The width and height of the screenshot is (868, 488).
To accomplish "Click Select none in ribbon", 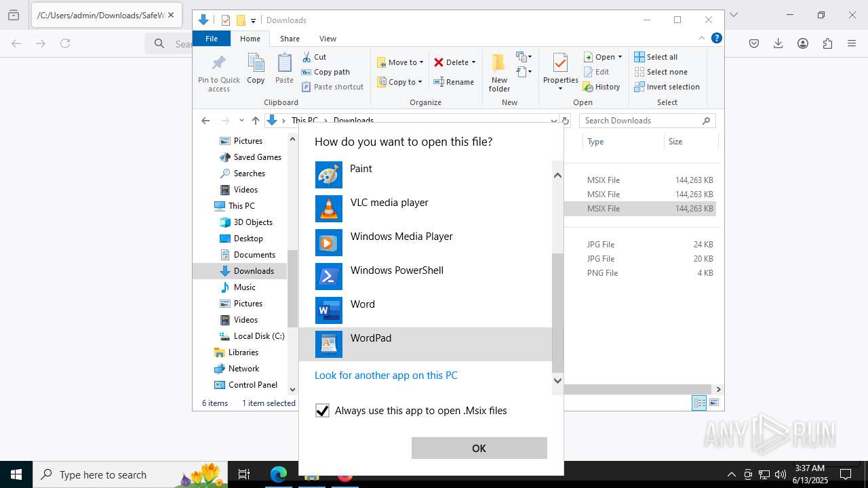I will pos(661,72).
